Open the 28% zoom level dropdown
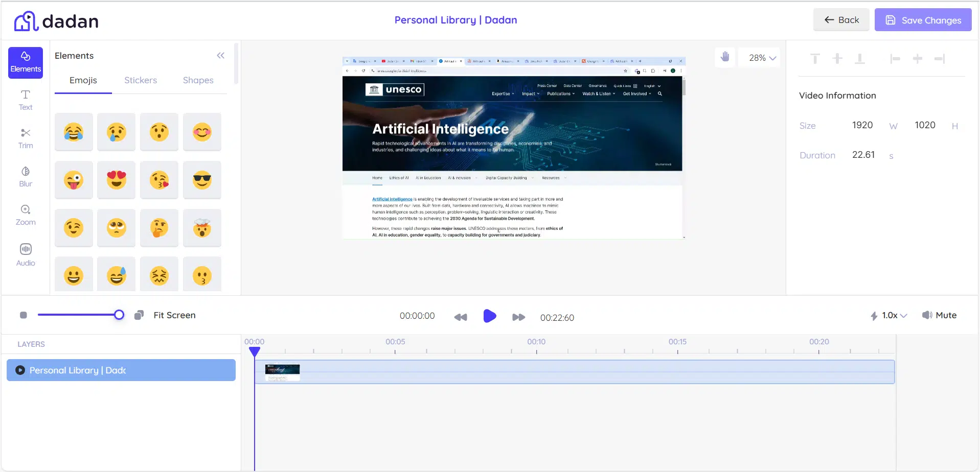This screenshot has width=980, height=472. tap(759, 57)
